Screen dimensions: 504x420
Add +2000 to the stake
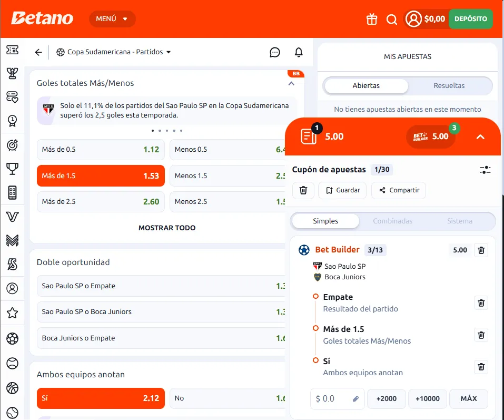pyautogui.click(x=387, y=399)
